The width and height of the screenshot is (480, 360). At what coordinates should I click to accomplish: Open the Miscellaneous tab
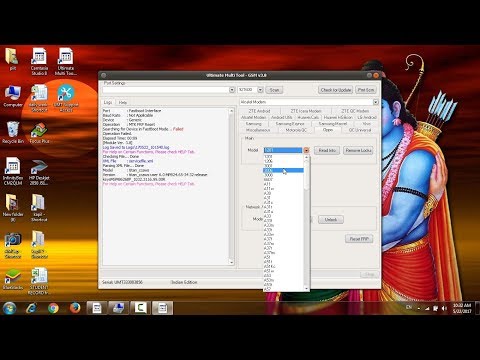click(x=258, y=130)
